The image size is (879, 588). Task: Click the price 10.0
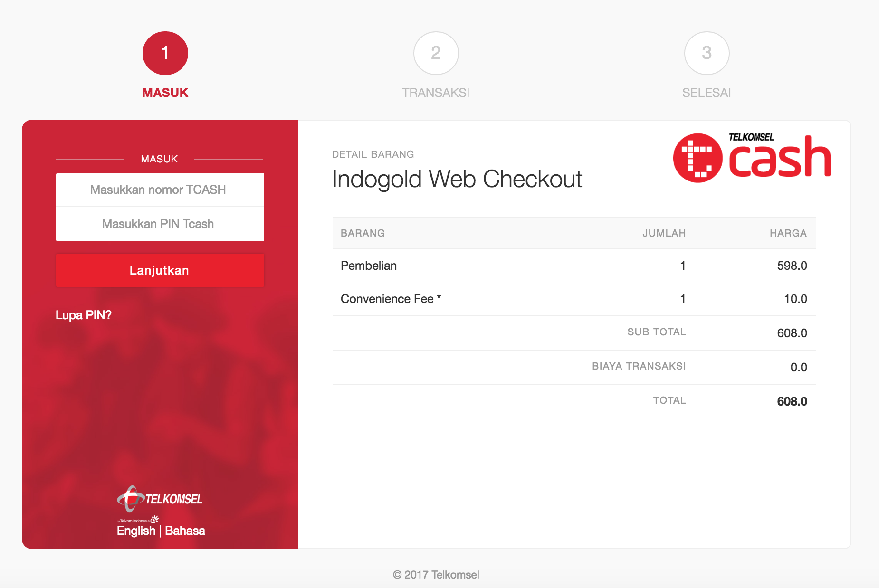(x=795, y=299)
